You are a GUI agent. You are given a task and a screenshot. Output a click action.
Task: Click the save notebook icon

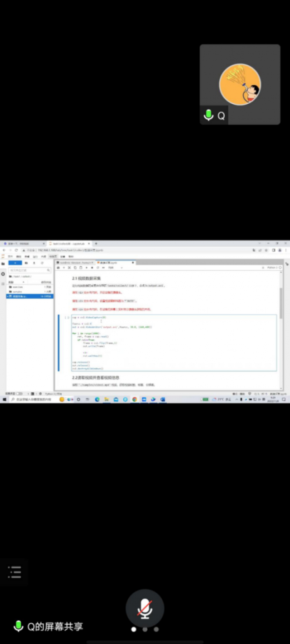click(x=58, y=268)
